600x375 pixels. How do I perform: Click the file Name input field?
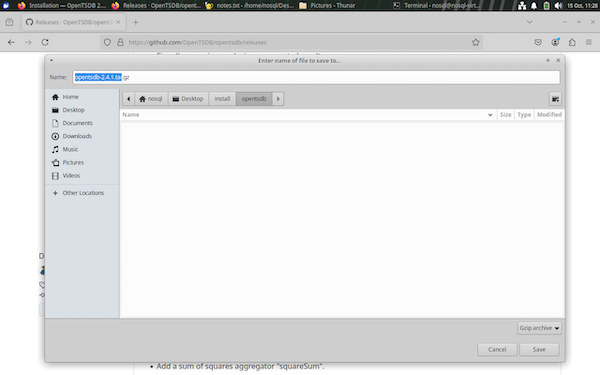[x=316, y=77]
